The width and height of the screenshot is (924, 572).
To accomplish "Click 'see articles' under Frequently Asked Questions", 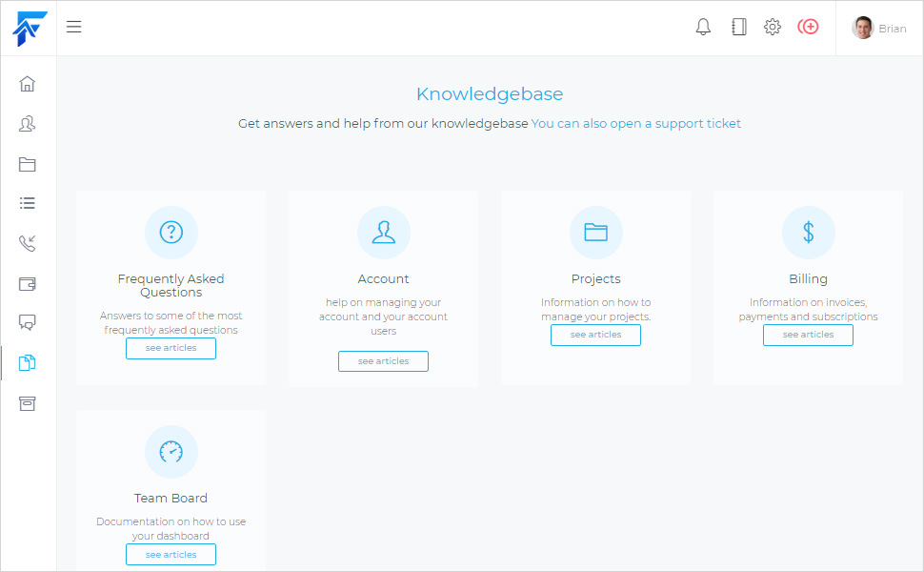I will (171, 348).
